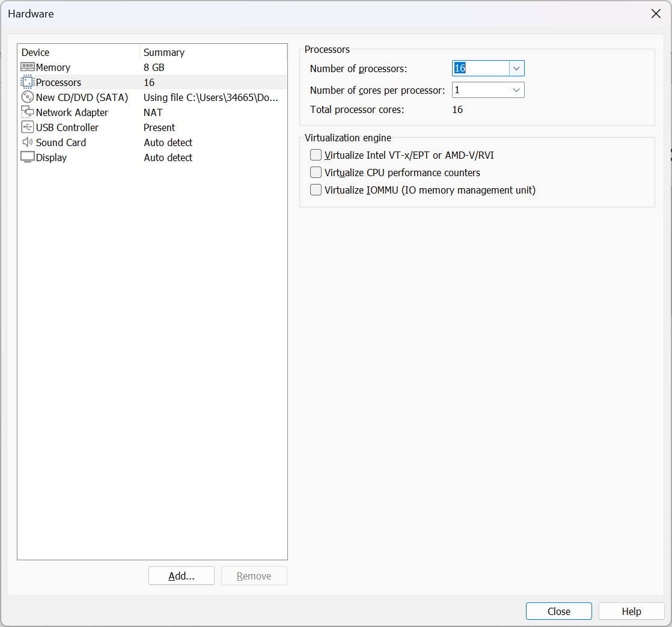Image resolution: width=672 pixels, height=627 pixels.
Task: Close the Hardware dialog with X
Action: pyautogui.click(x=656, y=14)
